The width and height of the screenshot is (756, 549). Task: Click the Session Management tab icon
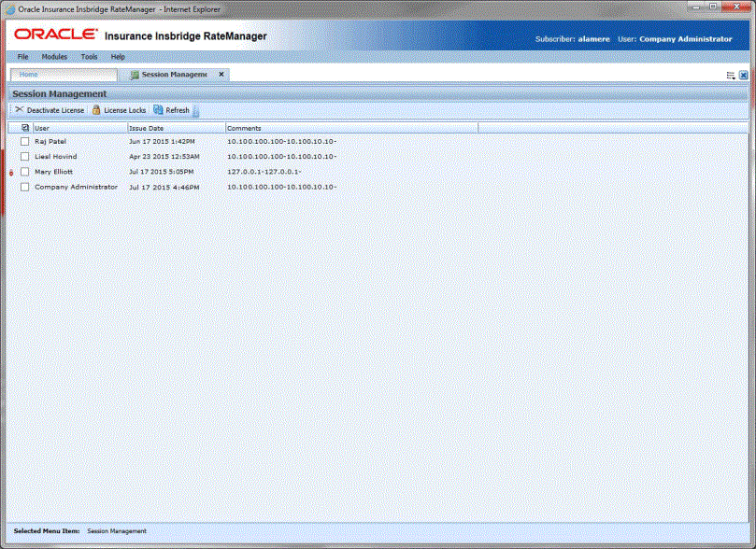point(136,74)
